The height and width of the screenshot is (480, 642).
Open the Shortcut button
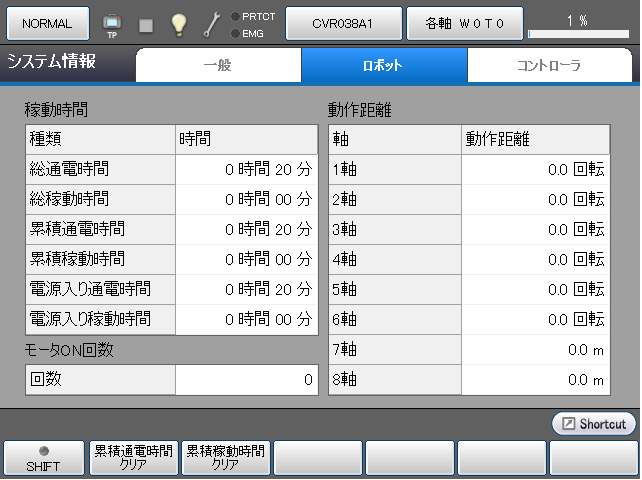593,424
